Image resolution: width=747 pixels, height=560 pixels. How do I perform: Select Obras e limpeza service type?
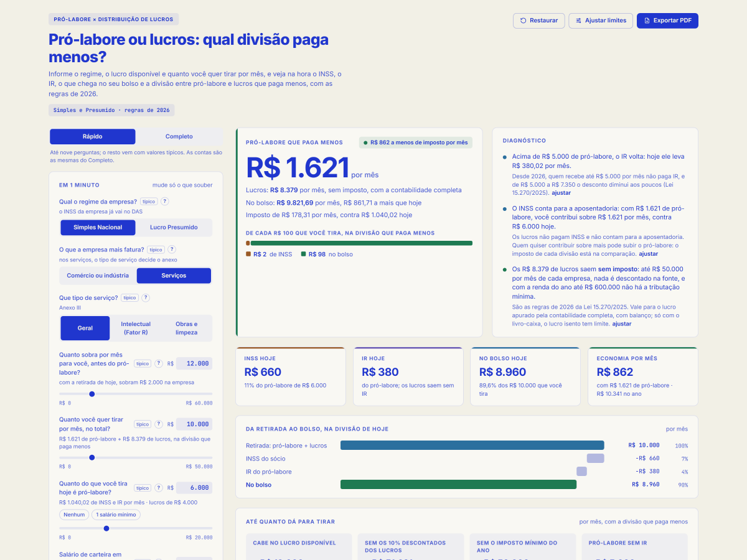186,328
